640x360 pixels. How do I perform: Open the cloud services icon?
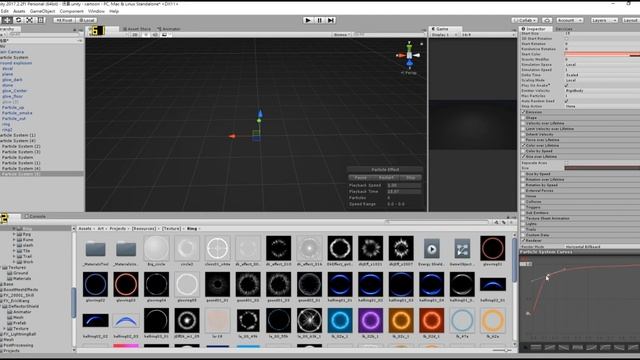tap(547, 20)
